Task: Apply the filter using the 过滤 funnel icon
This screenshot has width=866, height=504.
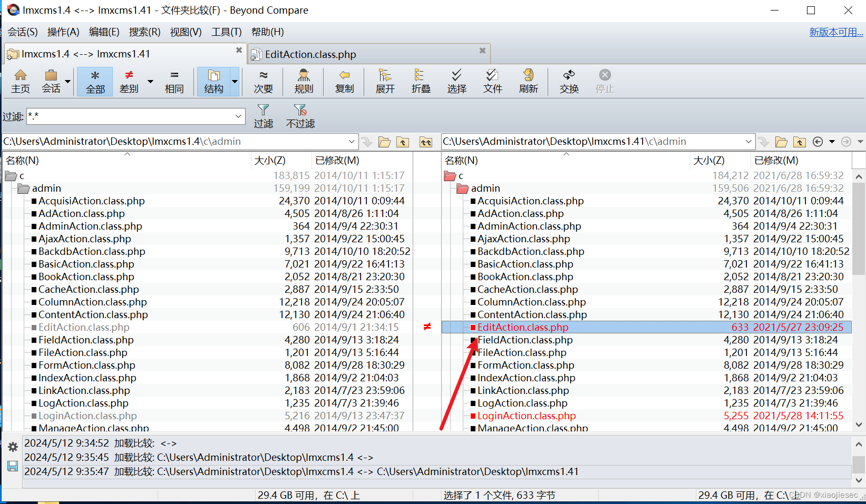Action: click(x=264, y=115)
